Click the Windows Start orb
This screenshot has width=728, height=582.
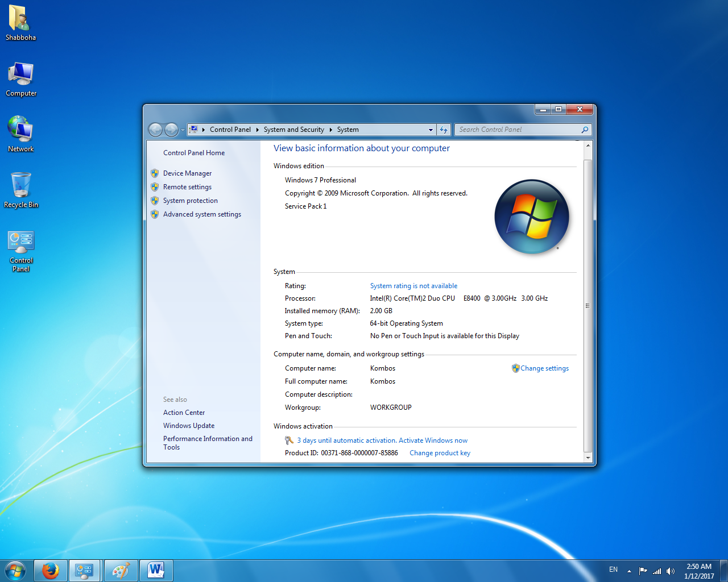tap(15, 571)
